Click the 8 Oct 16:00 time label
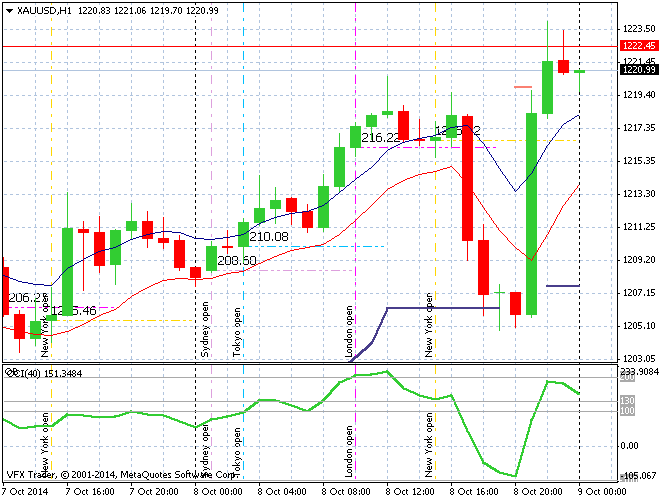The image size is (660, 500). [474, 492]
